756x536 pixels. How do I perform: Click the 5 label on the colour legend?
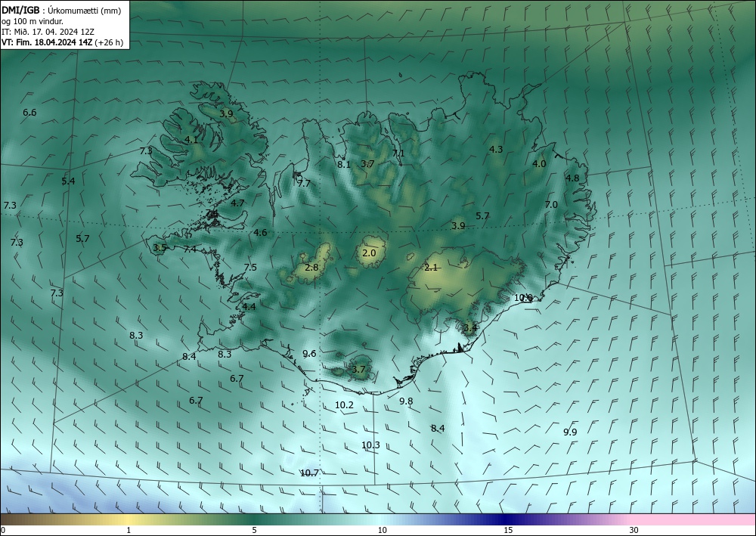click(254, 531)
